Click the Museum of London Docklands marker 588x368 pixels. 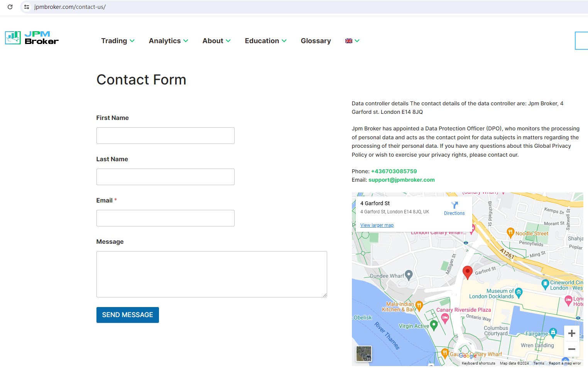pos(519,292)
